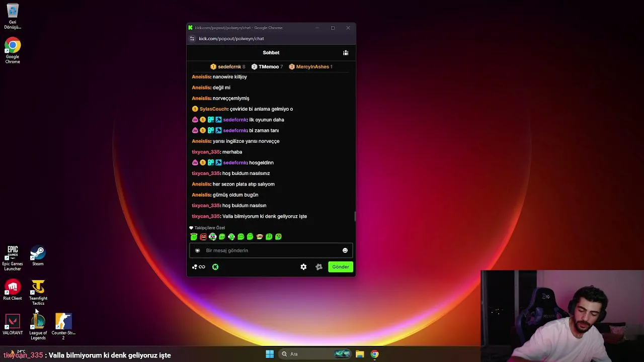Screen dimensions: 644x362
Task: Click message "her sezon plata atıp salıyom"
Action: tap(244, 184)
